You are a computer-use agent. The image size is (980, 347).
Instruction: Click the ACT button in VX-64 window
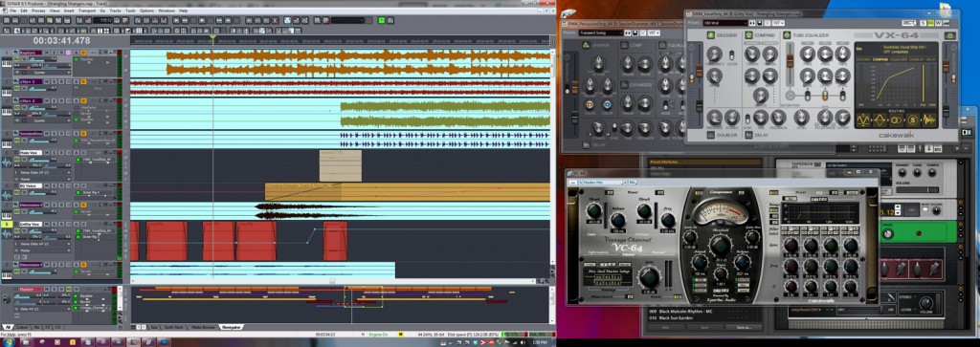[909, 23]
